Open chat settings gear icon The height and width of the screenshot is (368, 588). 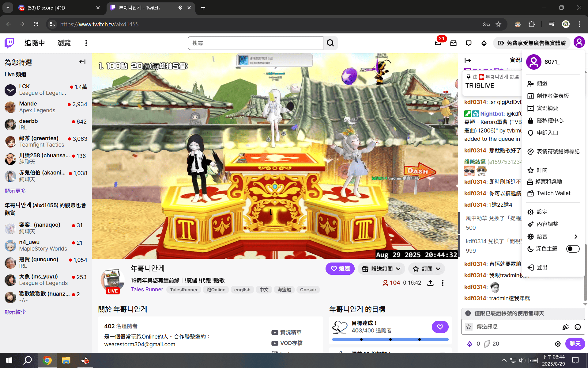(x=558, y=344)
